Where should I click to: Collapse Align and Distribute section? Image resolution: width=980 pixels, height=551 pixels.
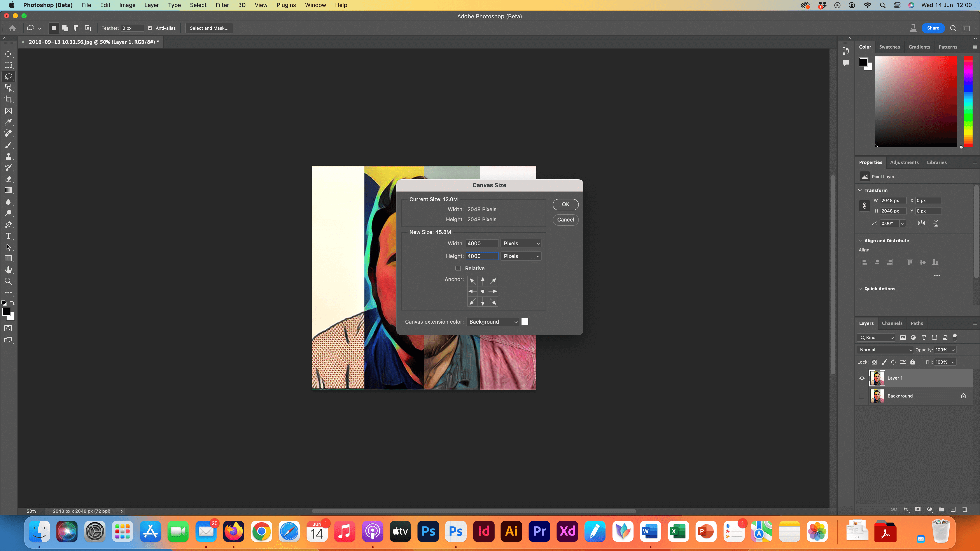(860, 241)
